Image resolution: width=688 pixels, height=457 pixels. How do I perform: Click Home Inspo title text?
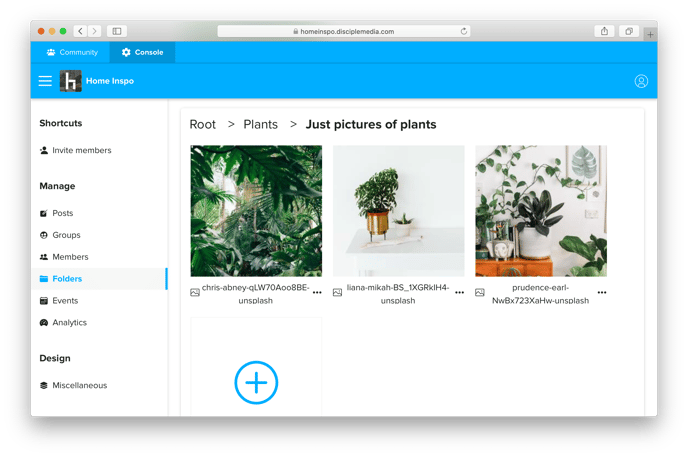[110, 81]
